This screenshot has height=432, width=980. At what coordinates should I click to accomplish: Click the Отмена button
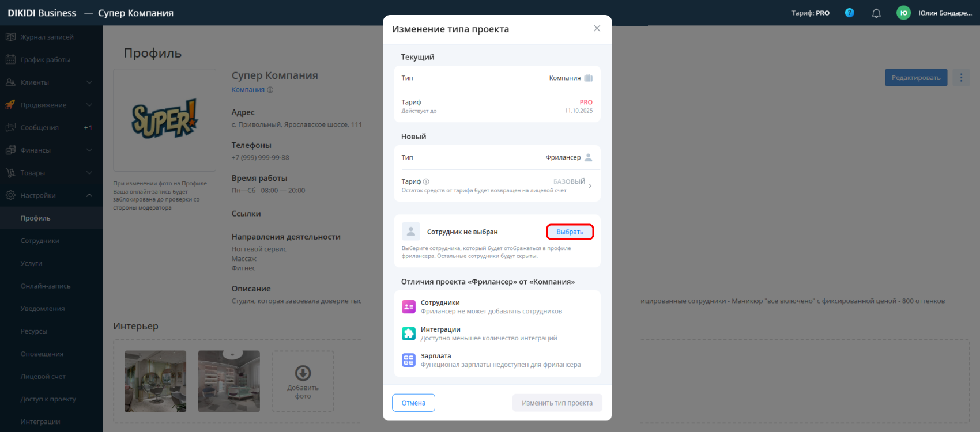coord(413,403)
